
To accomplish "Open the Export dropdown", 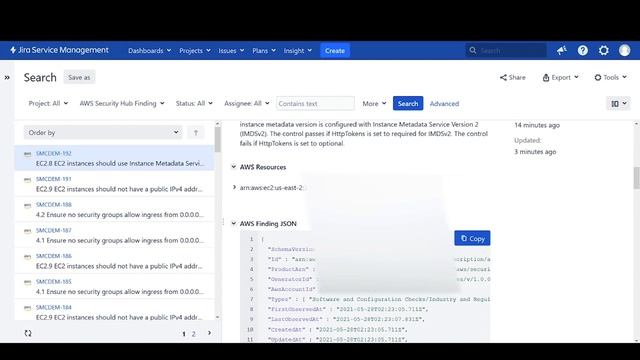I will pos(560,77).
